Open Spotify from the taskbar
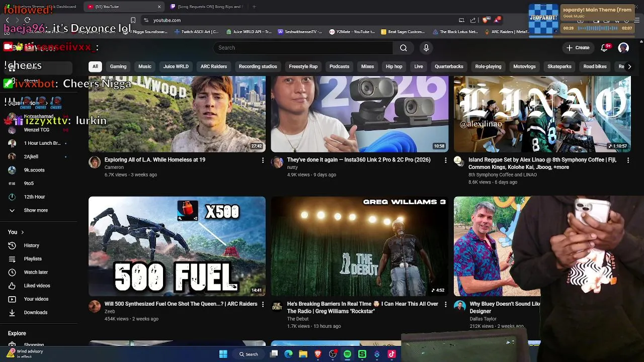Viewport: 644px width, 362px height. click(x=347, y=354)
